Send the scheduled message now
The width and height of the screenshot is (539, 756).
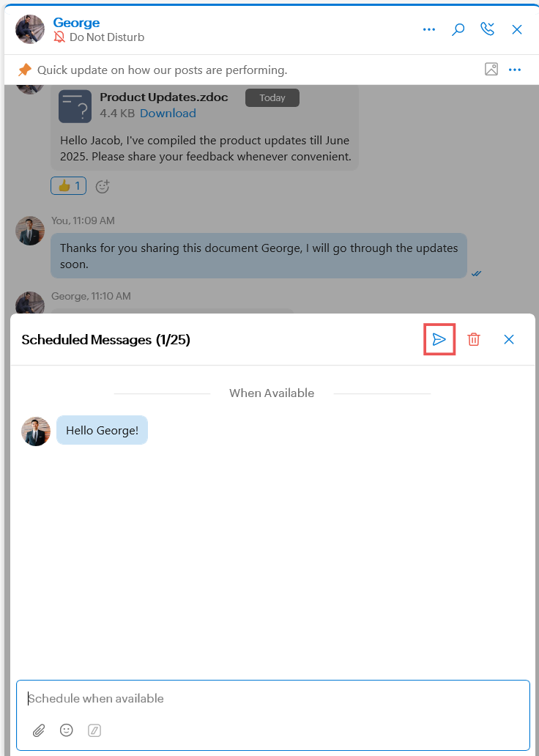[439, 339]
